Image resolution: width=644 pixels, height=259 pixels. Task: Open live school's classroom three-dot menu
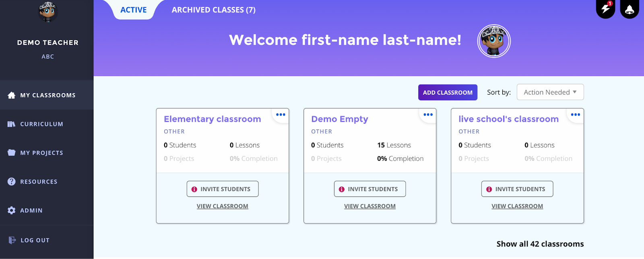click(576, 115)
